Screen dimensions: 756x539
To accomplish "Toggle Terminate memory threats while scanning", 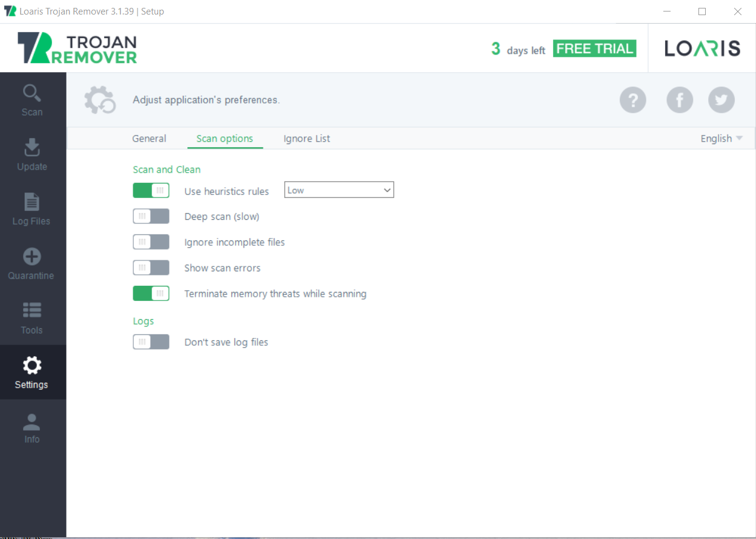I will click(x=151, y=294).
